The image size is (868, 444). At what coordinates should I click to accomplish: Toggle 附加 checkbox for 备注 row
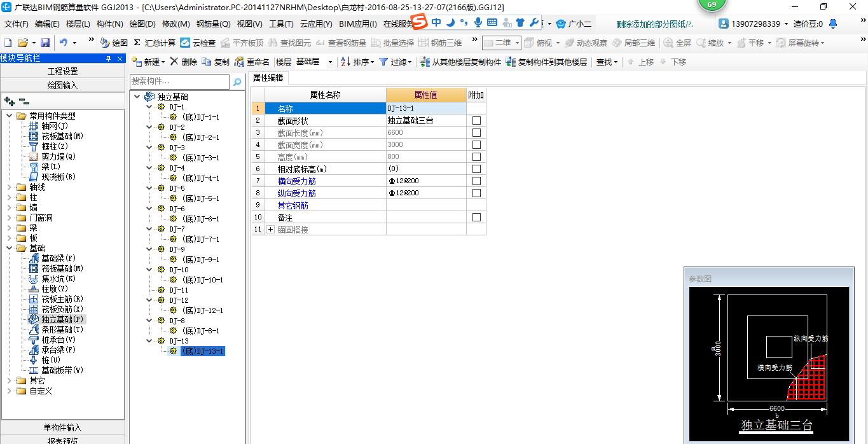(x=476, y=217)
